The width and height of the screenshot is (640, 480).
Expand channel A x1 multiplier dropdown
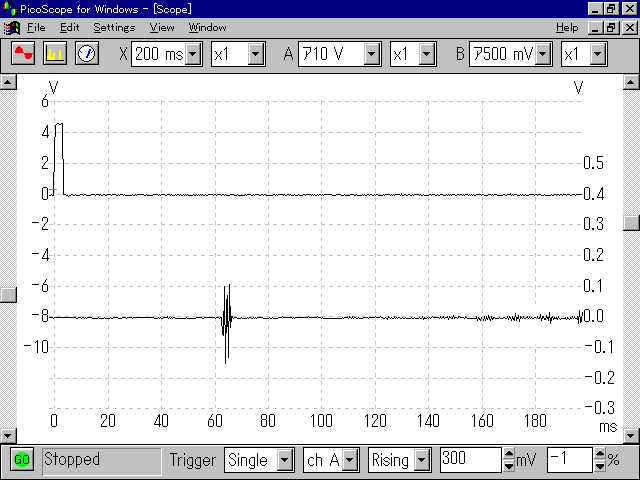[427, 54]
